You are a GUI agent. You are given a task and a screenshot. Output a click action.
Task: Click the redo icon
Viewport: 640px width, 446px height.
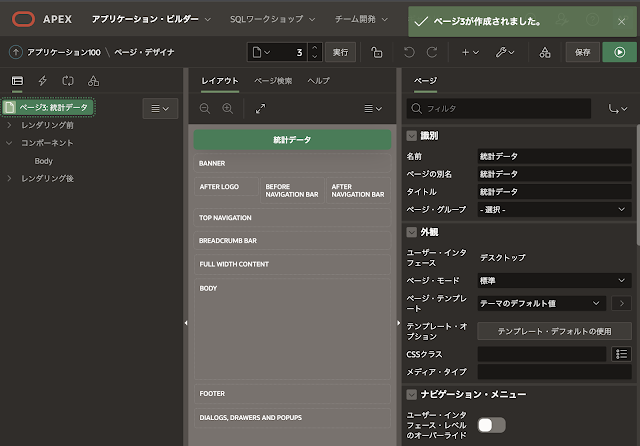click(432, 52)
